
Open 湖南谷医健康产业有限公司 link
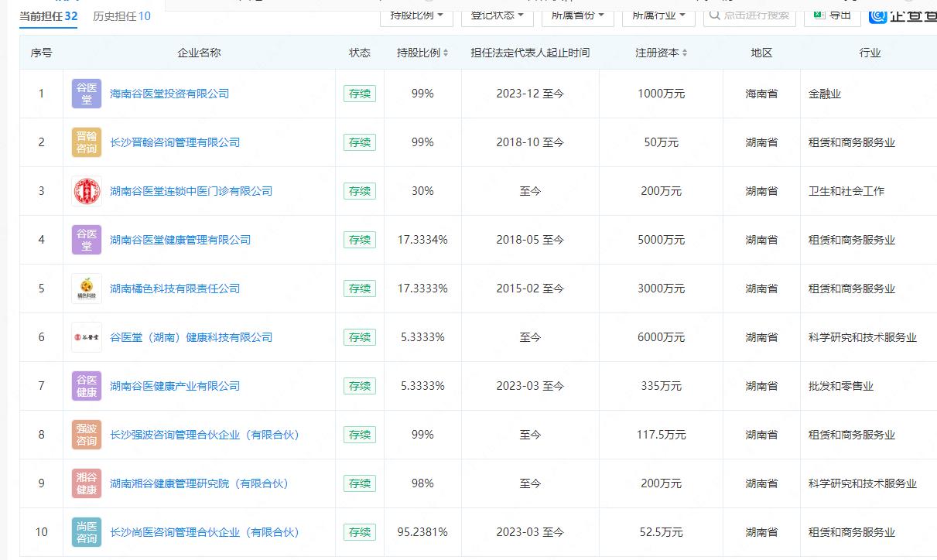coord(175,386)
